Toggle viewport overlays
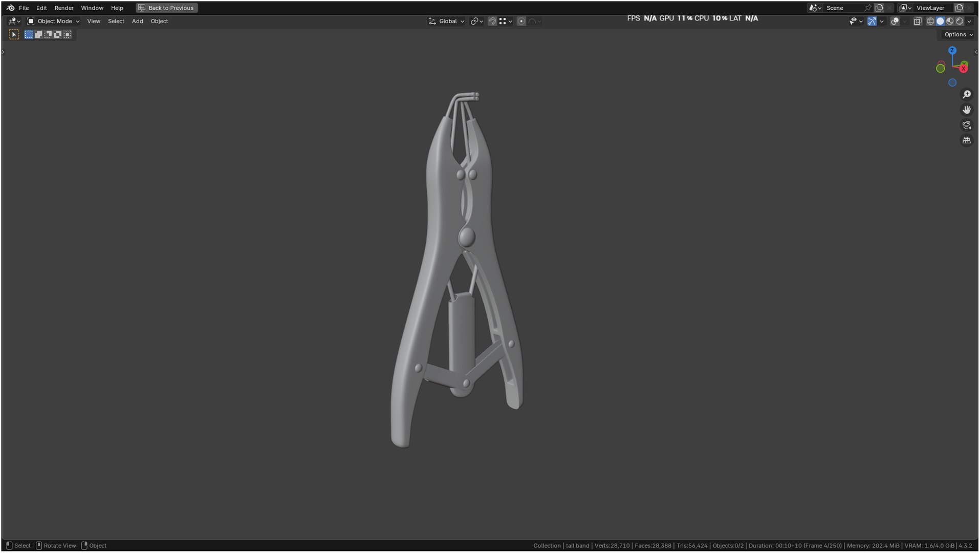Viewport: 980px width, 553px height. click(895, 21)
